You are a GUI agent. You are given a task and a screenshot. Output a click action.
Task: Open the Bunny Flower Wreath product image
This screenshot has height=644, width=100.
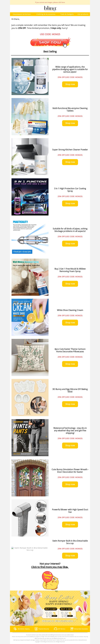point(30,478)
